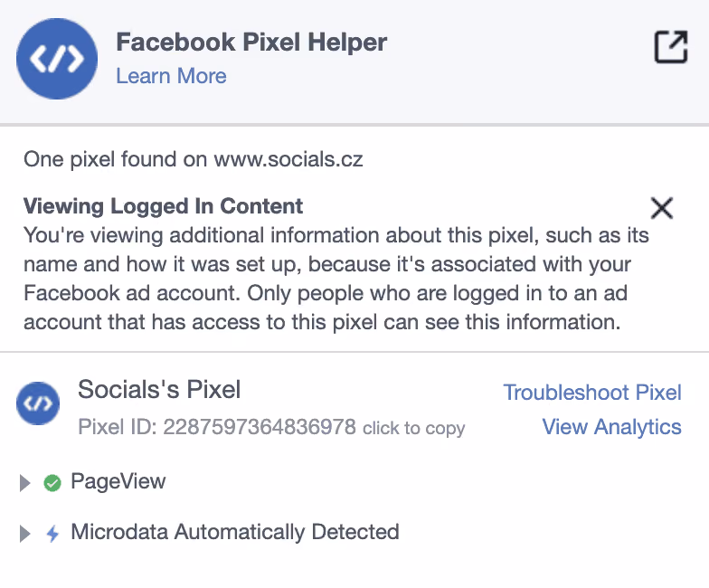Dismiss the Viewing Logged In Content notice
This screenshot has width=709, height=588.
(662, 208)
